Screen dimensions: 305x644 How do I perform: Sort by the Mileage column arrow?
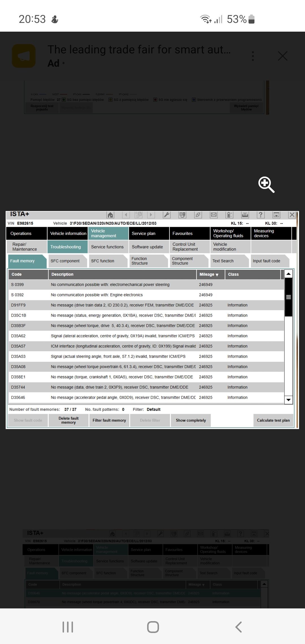(x=217, y=275)
